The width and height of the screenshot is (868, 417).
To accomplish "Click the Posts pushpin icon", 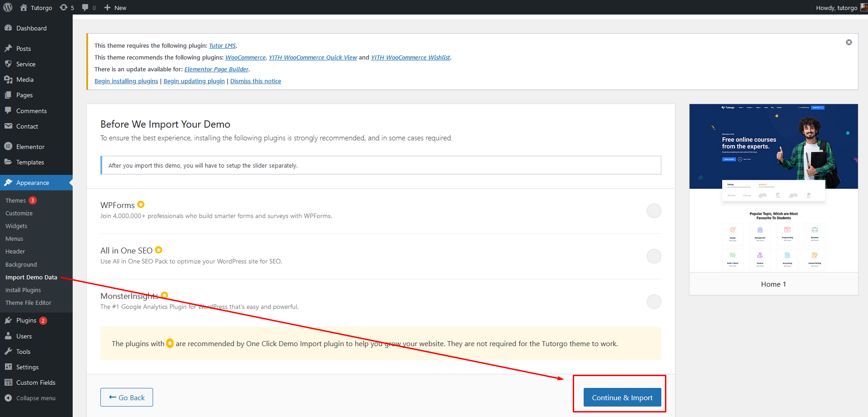I will pos(8,48).
